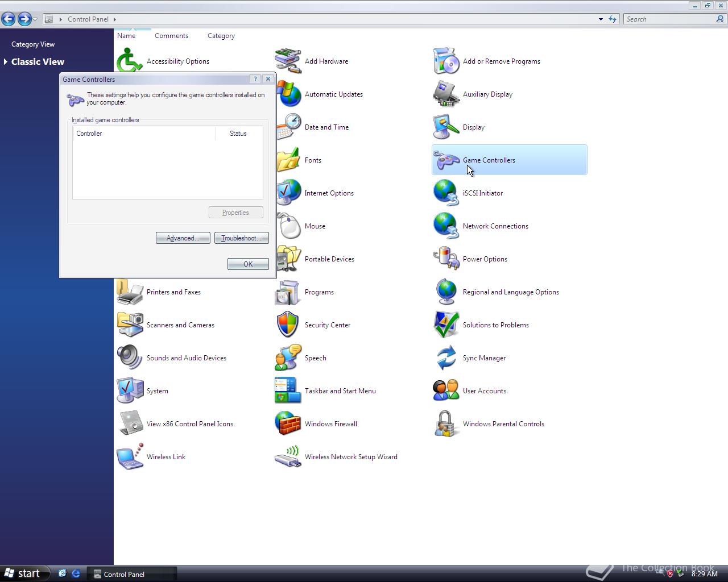
Task: Open Wireless Network Setup Wizard icon
Action: 288,457
